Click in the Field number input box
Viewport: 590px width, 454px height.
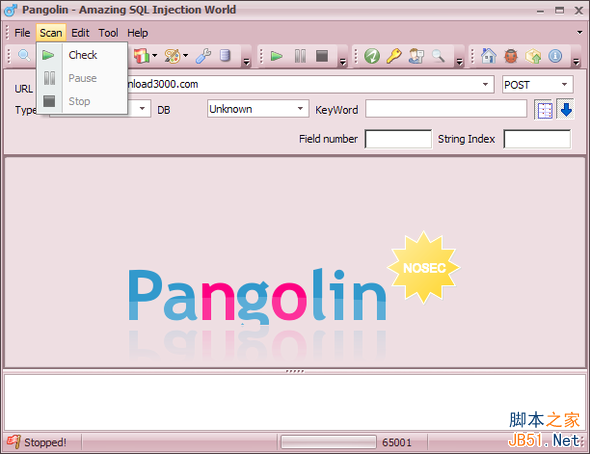[x=398, y=139]
